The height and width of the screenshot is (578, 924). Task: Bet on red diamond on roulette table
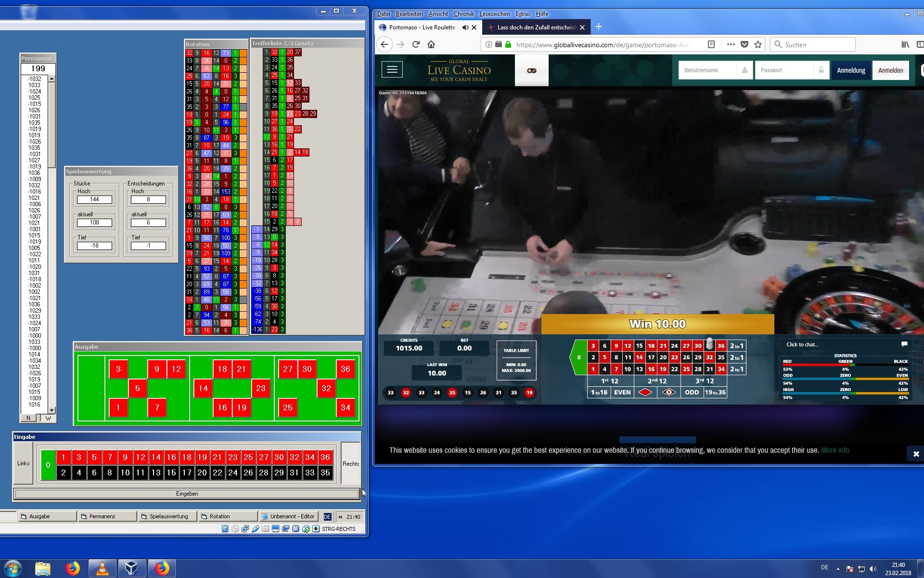point(645,392)
